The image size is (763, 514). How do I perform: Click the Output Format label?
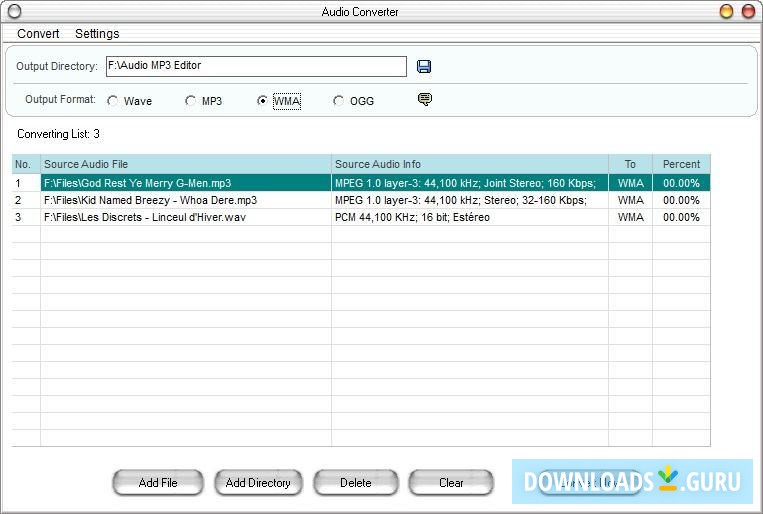pyautogui.click(x=60, y=99)
